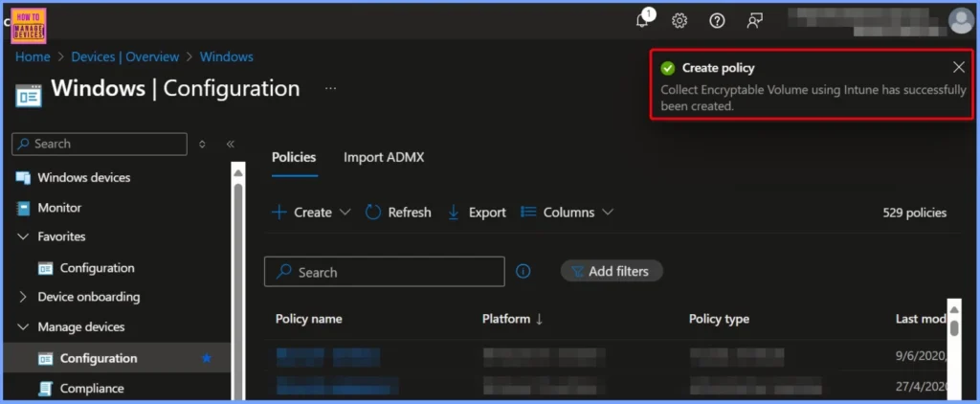The image size is (980, 404).
Task: Click the user account avatar
Action: (961, 21)
